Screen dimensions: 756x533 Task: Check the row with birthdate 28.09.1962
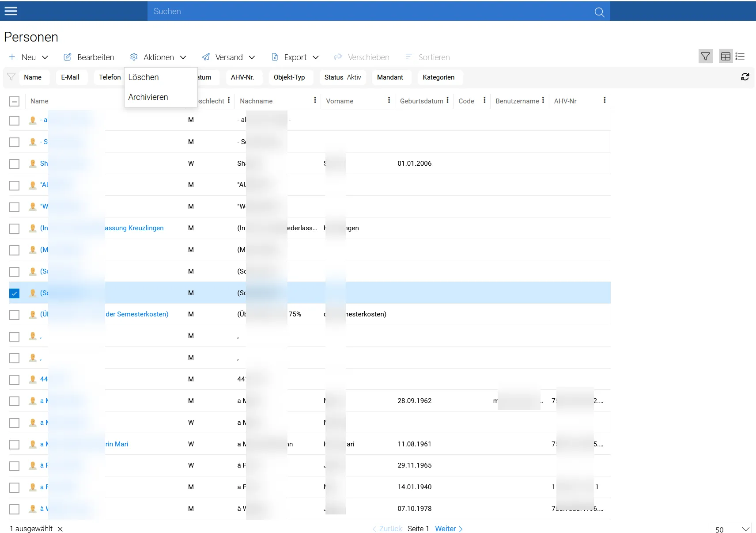[14, 401]
